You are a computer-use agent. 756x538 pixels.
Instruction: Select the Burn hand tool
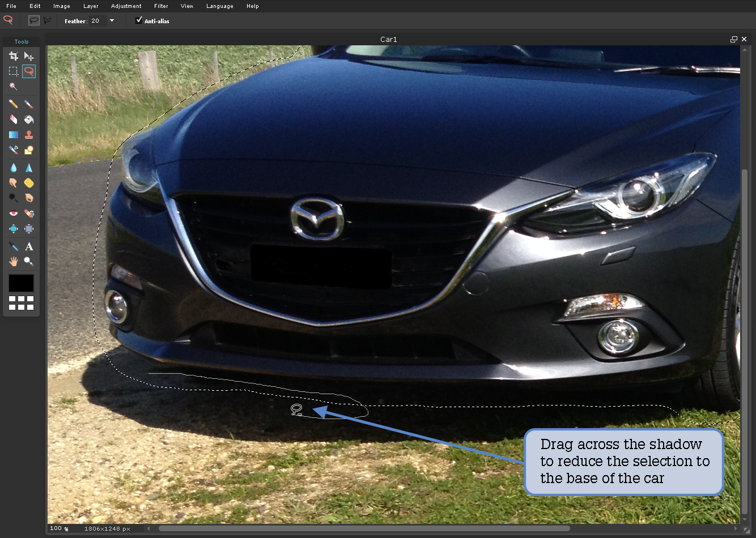(29, 198)
